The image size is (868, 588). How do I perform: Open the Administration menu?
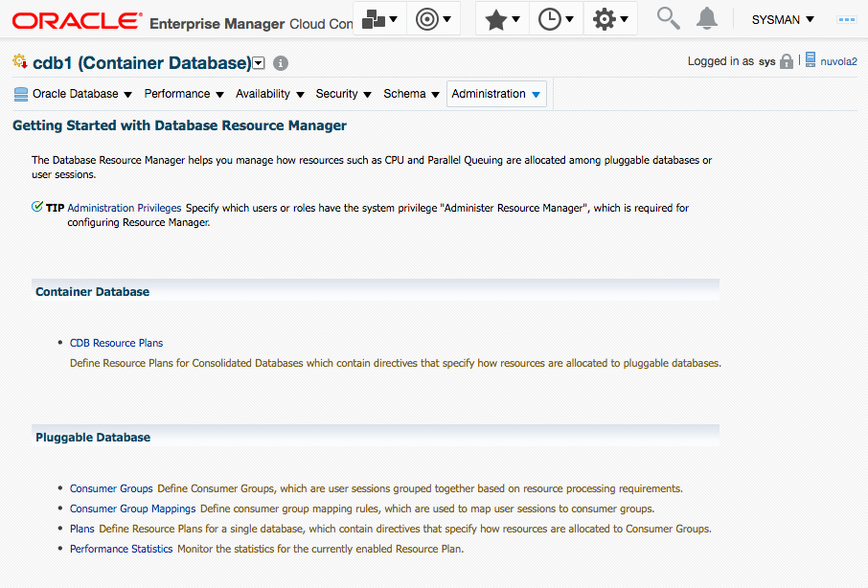coord(496,94)
